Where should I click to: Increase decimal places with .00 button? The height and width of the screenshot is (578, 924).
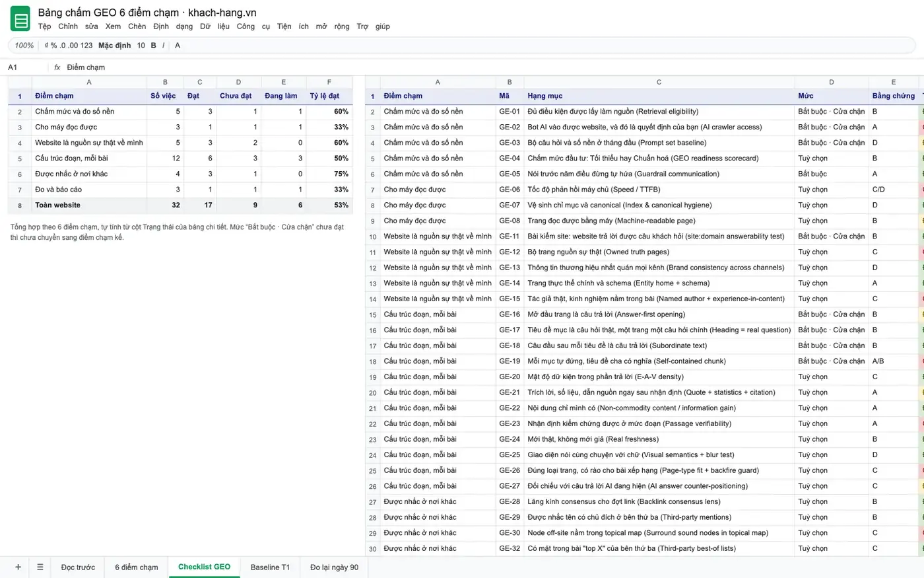tap(73, 46)
